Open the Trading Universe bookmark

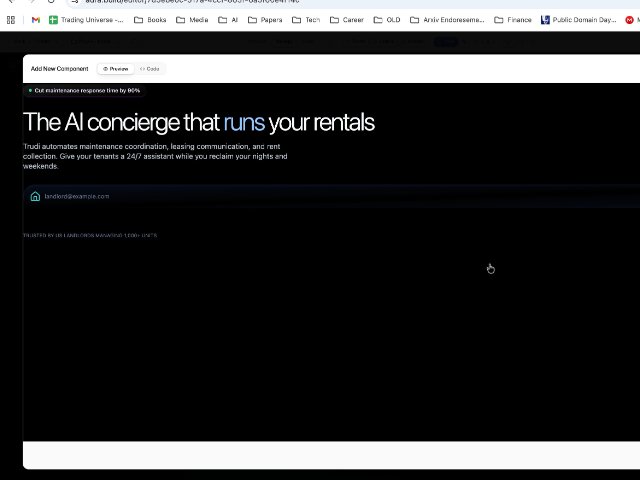(86, 20)
